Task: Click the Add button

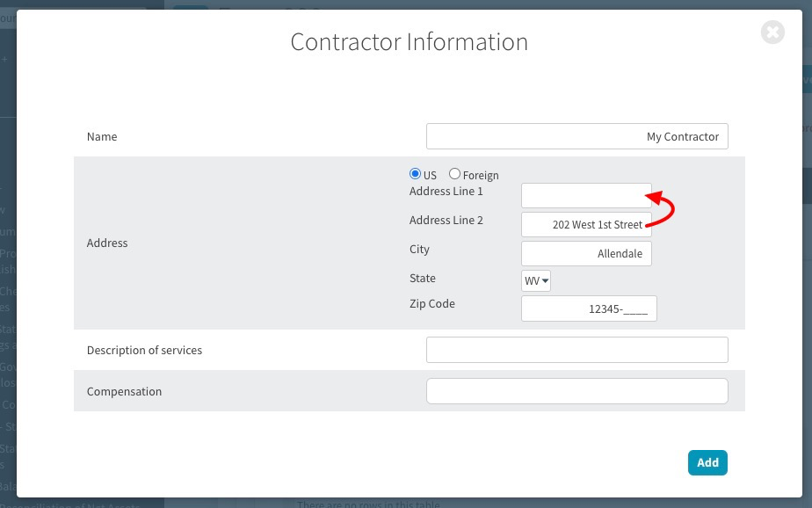Action: (707, 462)
